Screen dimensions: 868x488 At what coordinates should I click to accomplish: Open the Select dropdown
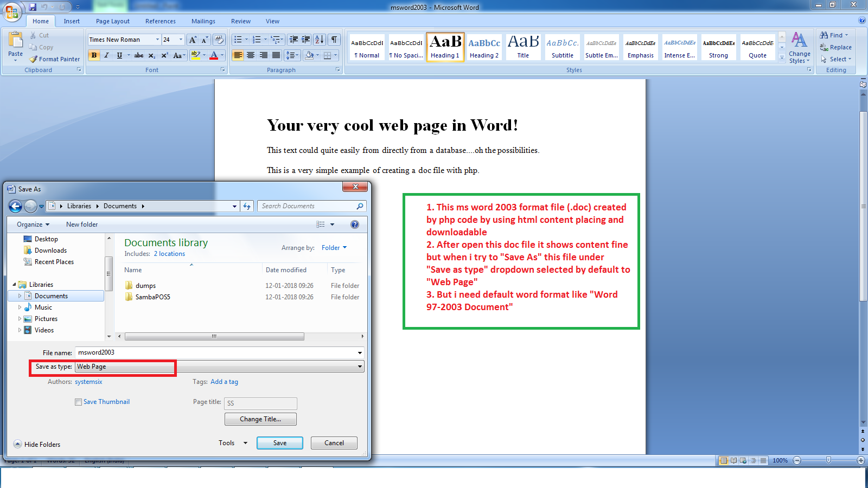(836, 59)
